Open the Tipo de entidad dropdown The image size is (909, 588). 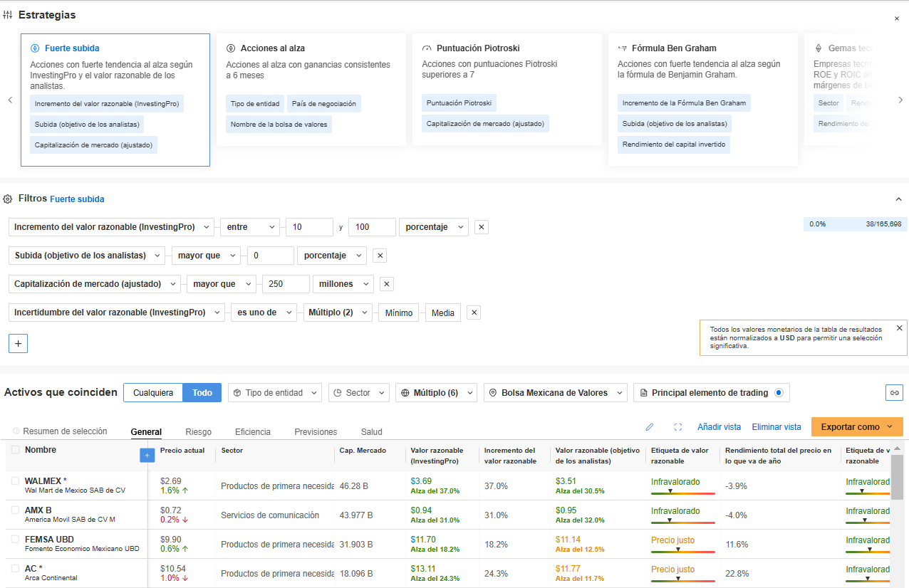[275, 393]
